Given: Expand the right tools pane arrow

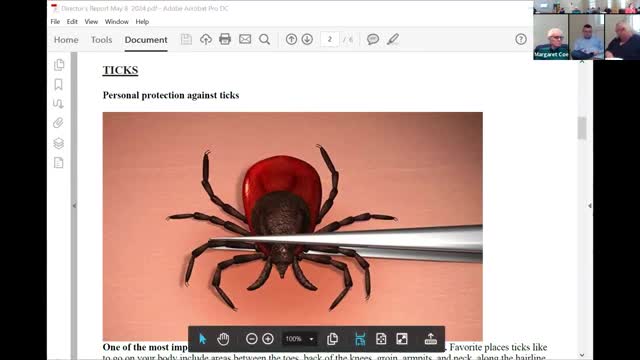Looking at the screenshot, I should pyautogui.click(x=590, y=206).
